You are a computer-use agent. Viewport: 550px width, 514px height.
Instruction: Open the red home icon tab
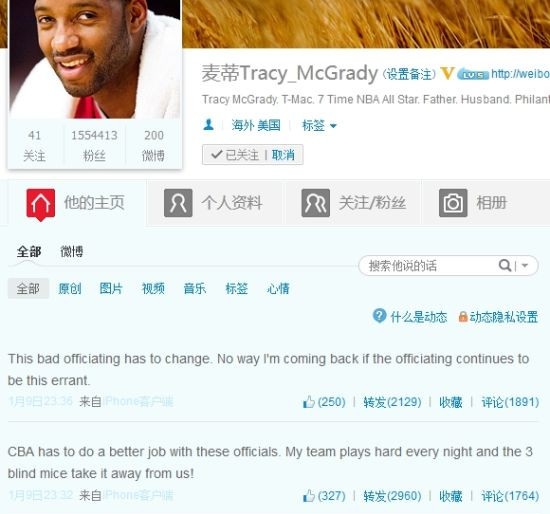click(41, 205)
